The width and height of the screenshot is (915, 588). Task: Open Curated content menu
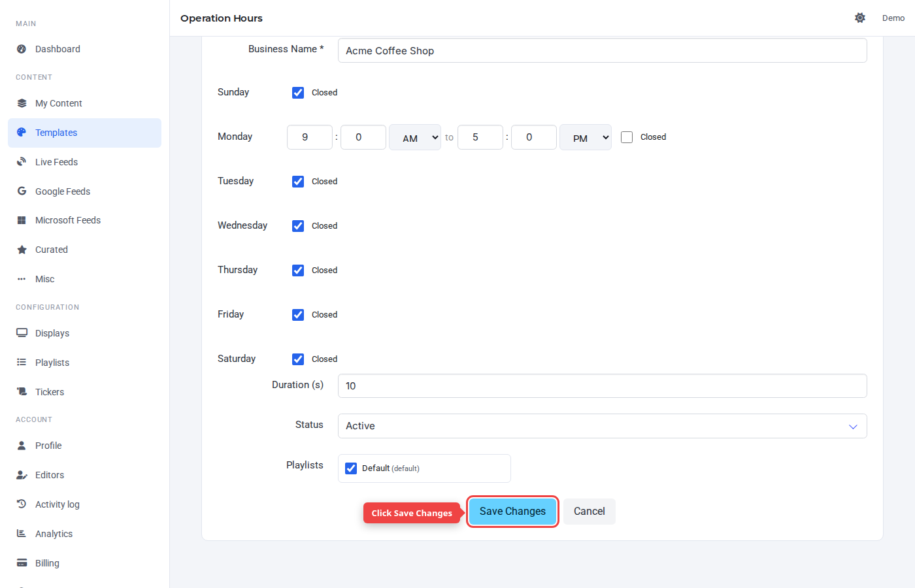pyautogui.click(x=84, y=250)
